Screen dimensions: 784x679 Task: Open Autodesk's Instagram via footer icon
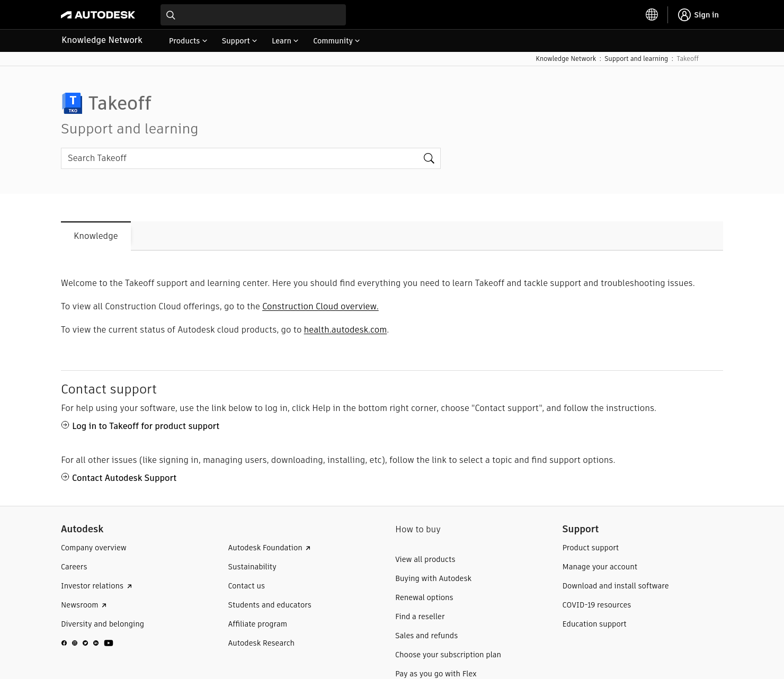pyautogui.click(x=75, y=642)
